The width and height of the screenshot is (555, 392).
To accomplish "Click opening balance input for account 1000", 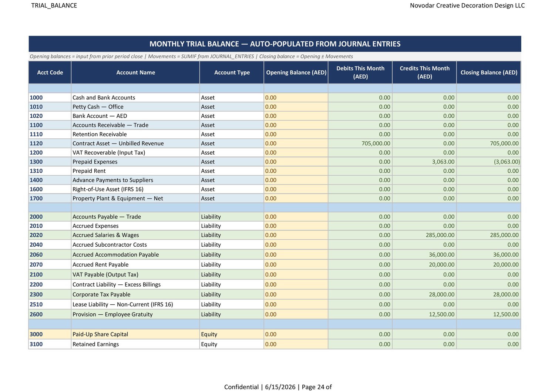I will (296, 98).
